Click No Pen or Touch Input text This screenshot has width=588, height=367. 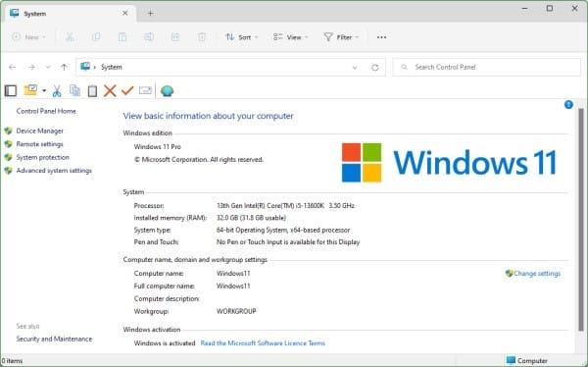coord(288,242)
